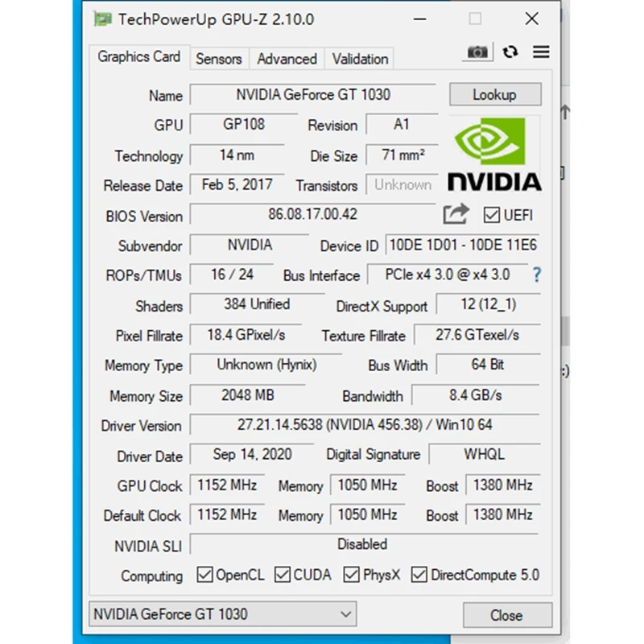
Task: Toggle the PhysX checkbox
Action: click(x=351, y=575)
